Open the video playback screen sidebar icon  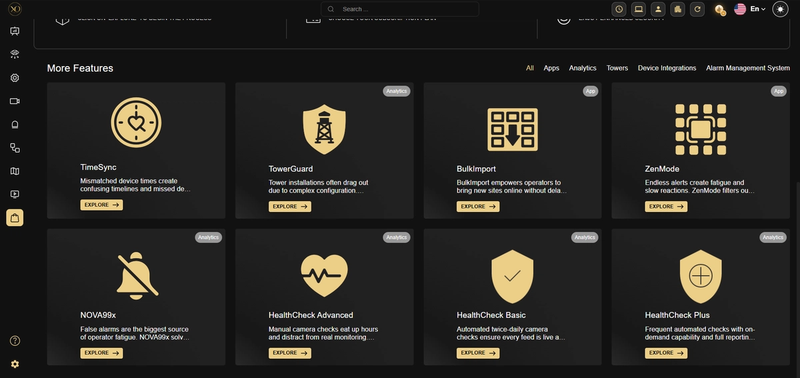pyautogui.click(x=15, y=194)
